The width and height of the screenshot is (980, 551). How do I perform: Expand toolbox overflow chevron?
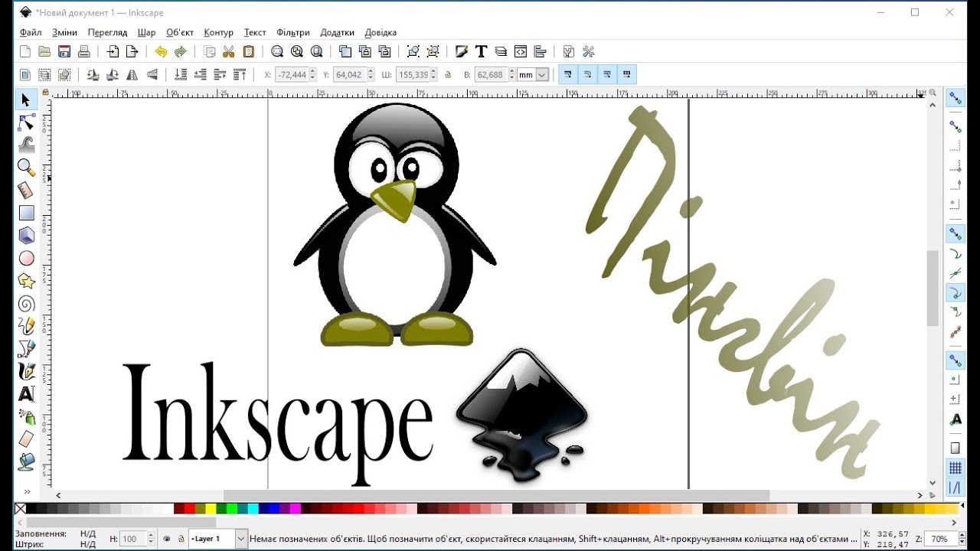pyautogui.click(x=26, y=491)
